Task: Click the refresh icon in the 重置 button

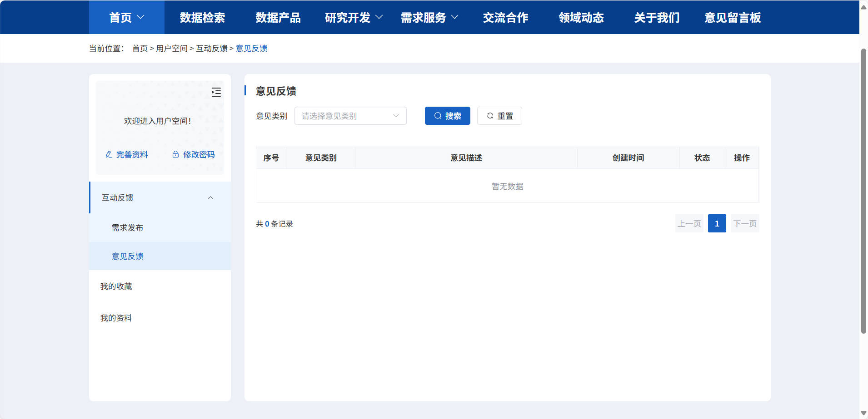Action: (489, 116)
